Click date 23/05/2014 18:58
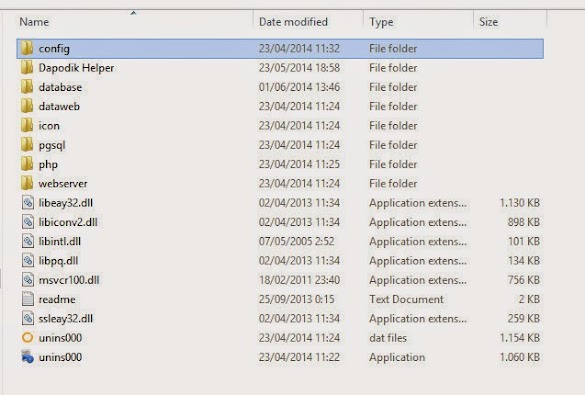This screenshot has width=585, height=395. [x=300, y=68]
